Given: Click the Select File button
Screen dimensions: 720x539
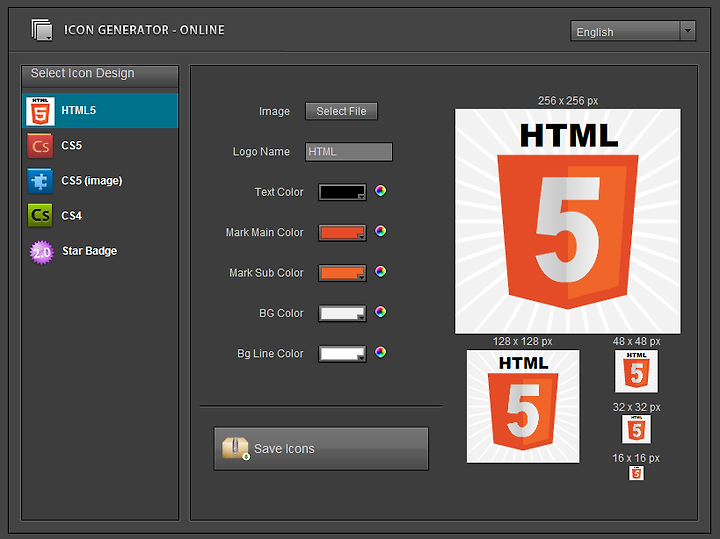Looking at the screenshot, I should point(341,111).
